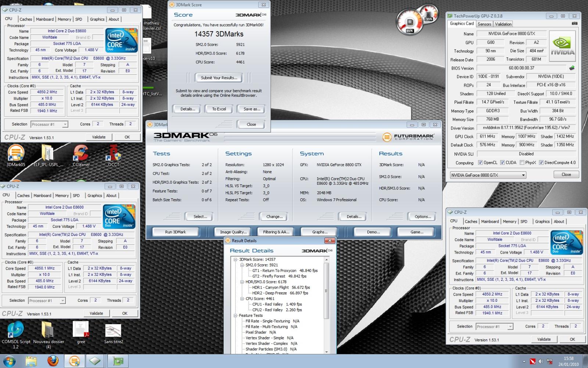The height and width of the screenshot is (368, 588).
Task: Click the Game... button in 3DMark06
Action: click(x=417, y=232)
